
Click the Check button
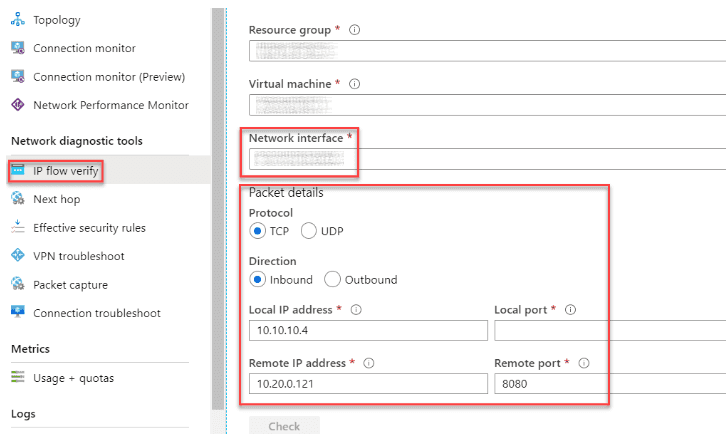284,426
